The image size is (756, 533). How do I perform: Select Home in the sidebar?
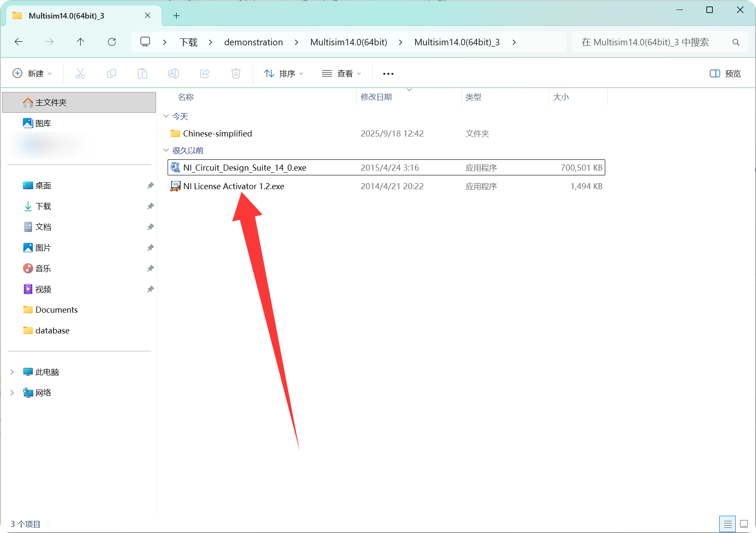(79, 102)
